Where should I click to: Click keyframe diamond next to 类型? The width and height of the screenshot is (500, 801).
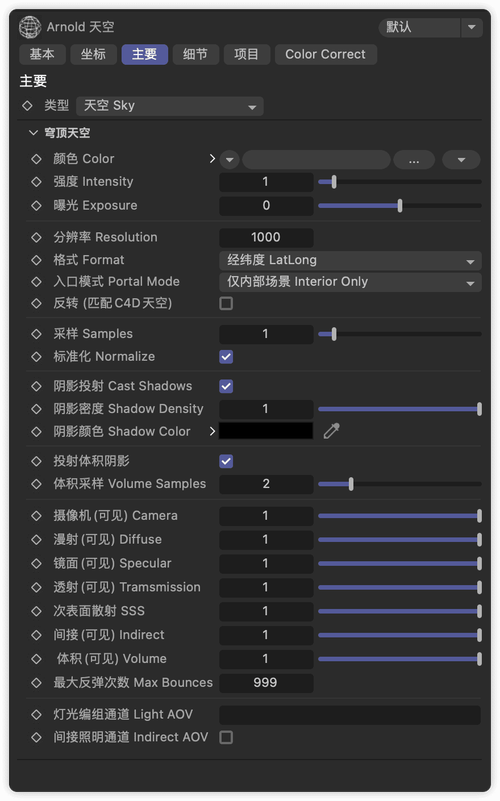click(x=27, y=106)
